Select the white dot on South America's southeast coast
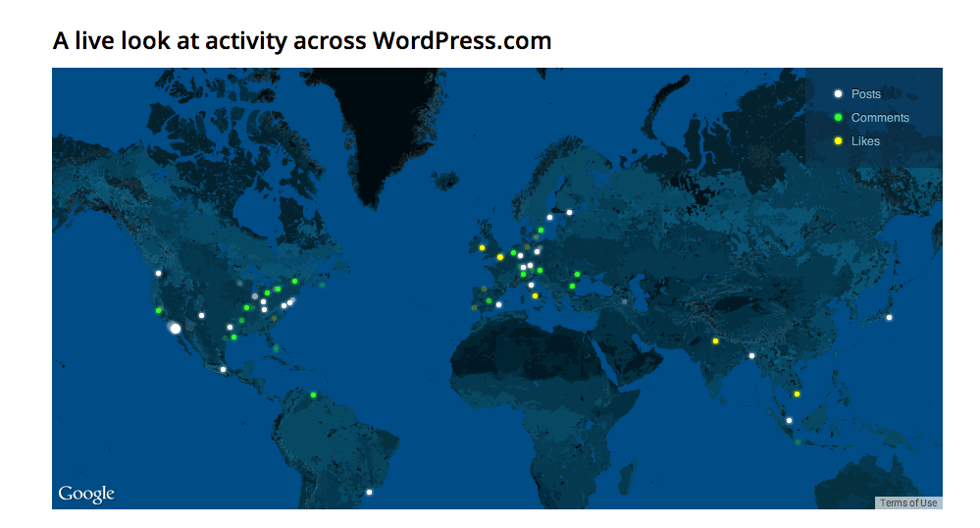 (369, 492)
